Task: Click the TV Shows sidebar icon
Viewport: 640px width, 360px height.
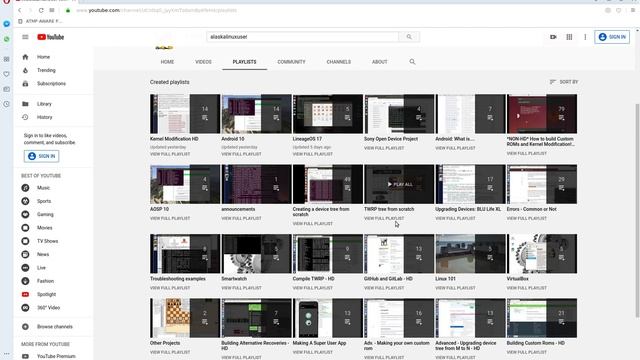Action: pos(25,241)
